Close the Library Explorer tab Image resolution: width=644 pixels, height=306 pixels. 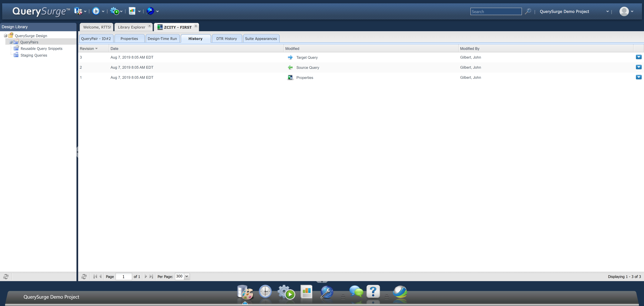click(x=149, y=26)
